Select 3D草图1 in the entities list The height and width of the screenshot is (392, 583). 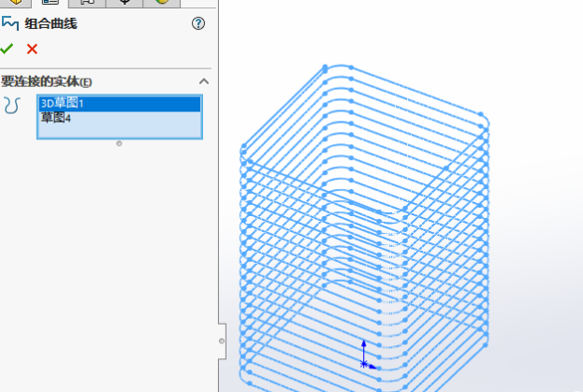(120, 104)
